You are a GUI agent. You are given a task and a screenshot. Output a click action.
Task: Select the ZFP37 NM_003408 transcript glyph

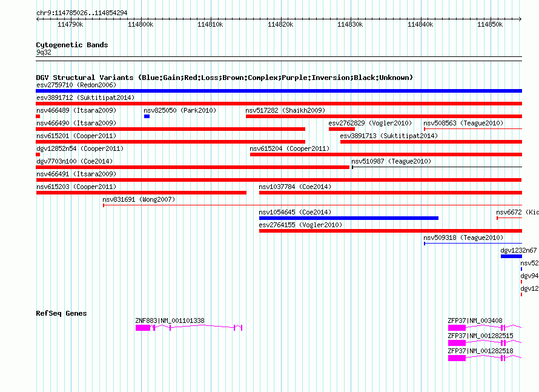[x=484, y=328]
